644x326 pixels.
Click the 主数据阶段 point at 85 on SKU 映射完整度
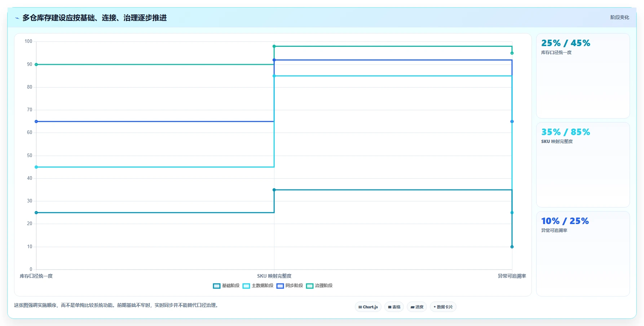[x=274, y=76]
